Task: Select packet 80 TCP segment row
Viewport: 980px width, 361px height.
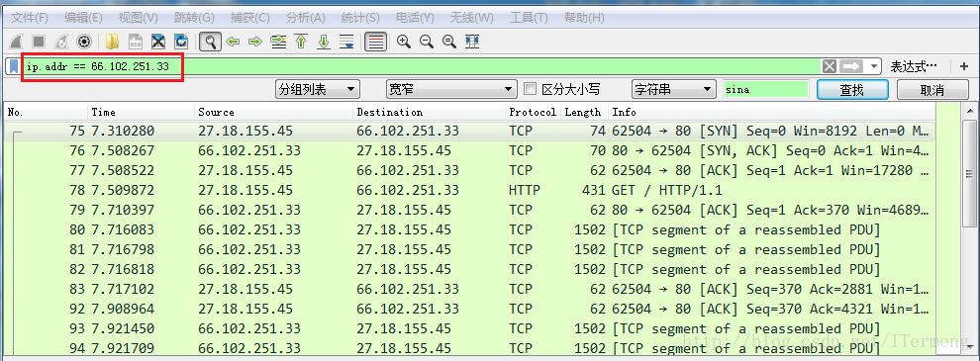Action: pyautogui.click(x=470, y=229)
